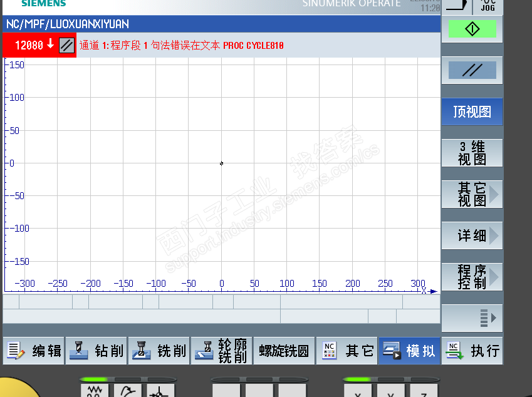Viewport: 532px width, 397px height.
Task: Open the 铣削 milling softkey
Action: point(159,351)
